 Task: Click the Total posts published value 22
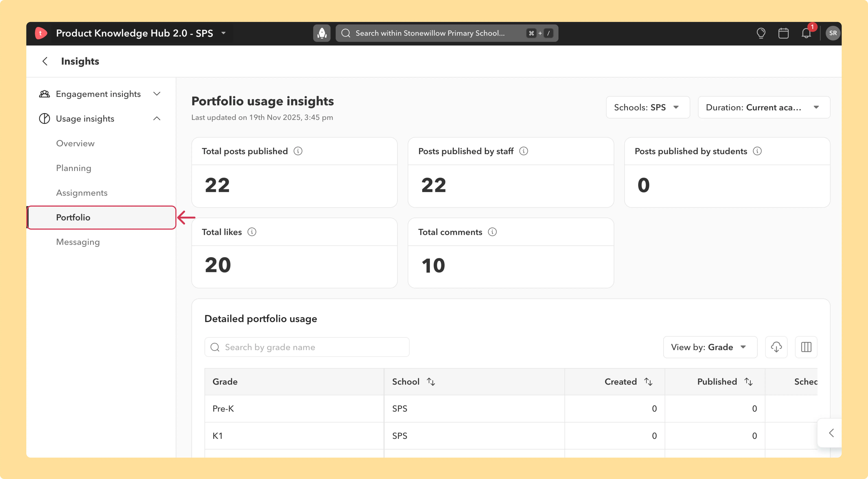tap(217, 185)
